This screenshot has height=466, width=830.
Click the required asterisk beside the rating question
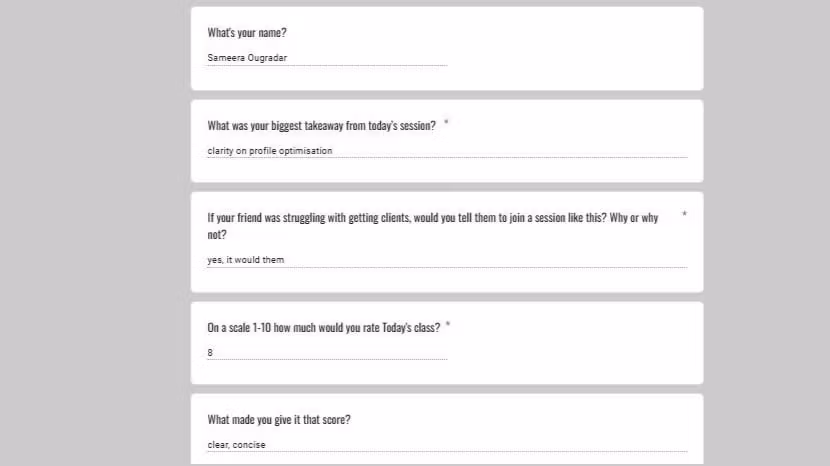(x=448, y=324)
